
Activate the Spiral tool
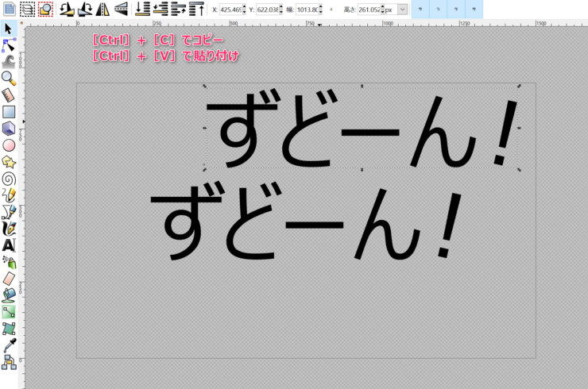(x=9, y=179)
